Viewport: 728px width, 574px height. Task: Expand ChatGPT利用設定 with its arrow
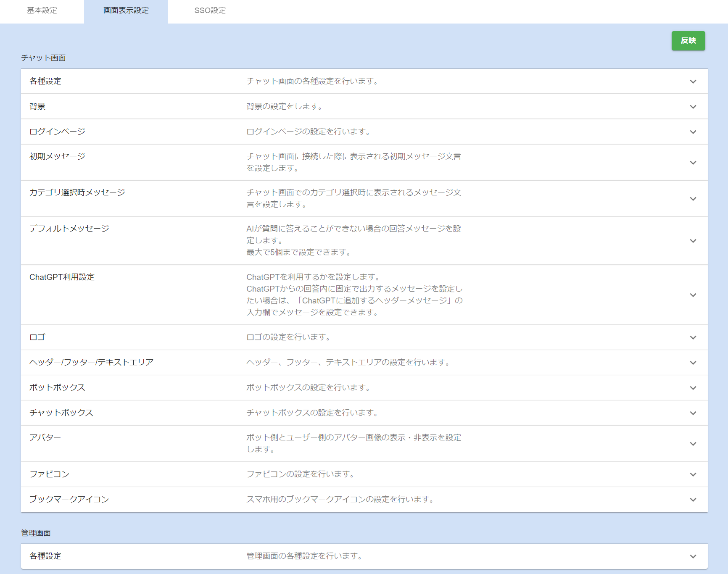[x=693, y=295]
